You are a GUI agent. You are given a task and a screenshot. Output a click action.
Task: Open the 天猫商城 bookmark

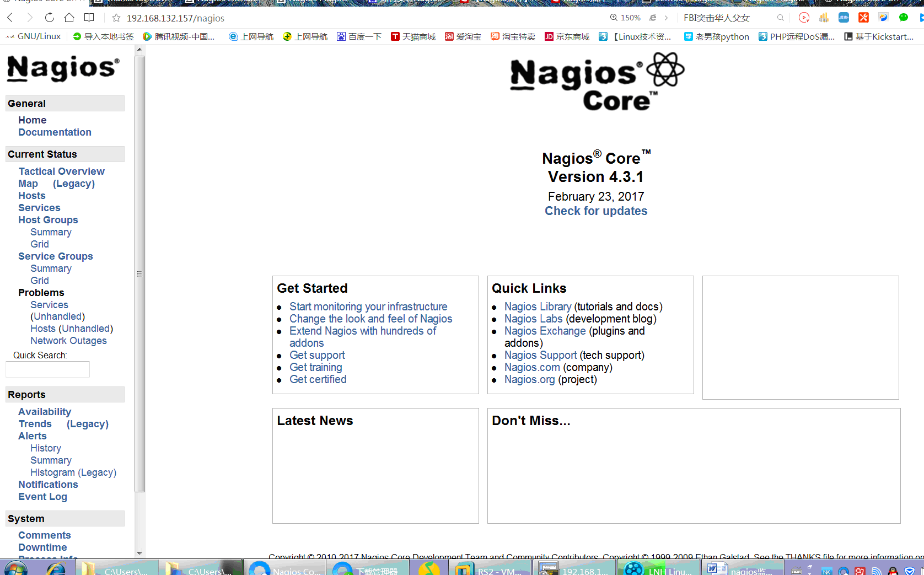pyautogui.click(x=413, y=36)
